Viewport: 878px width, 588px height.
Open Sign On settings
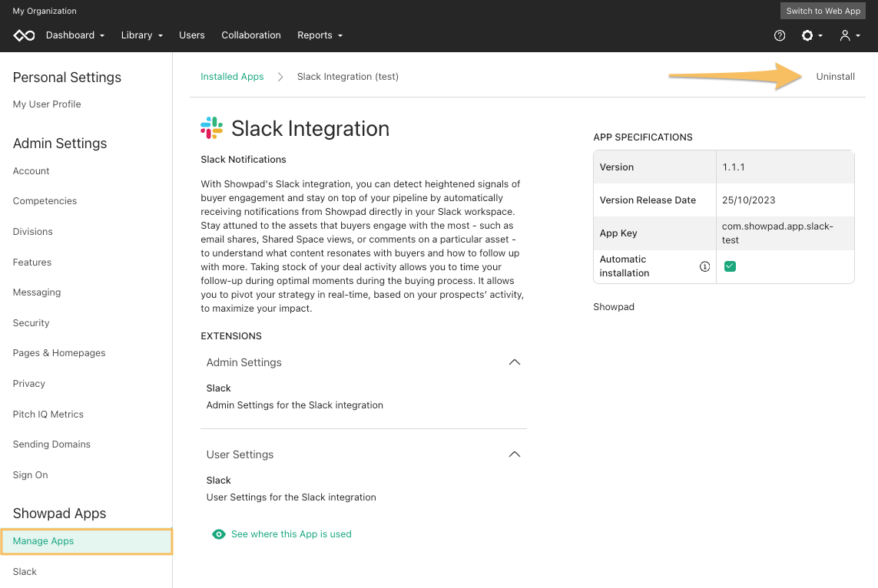(x=30, y=475)
